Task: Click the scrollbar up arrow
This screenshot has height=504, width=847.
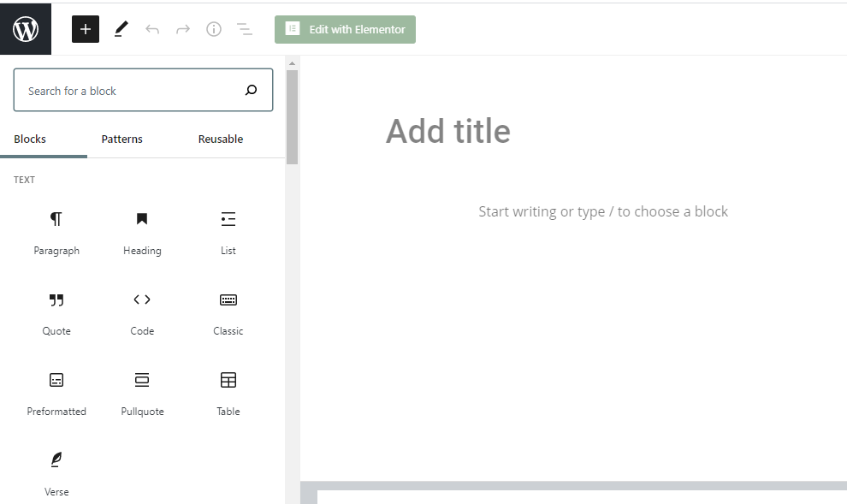Action: click(x=293, y=63)
